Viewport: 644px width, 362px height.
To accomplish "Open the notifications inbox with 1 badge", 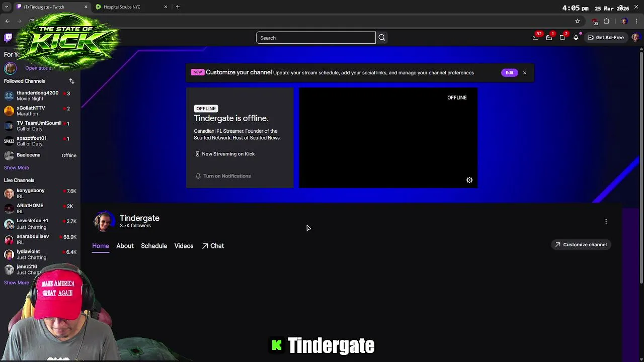I will 549,37.
